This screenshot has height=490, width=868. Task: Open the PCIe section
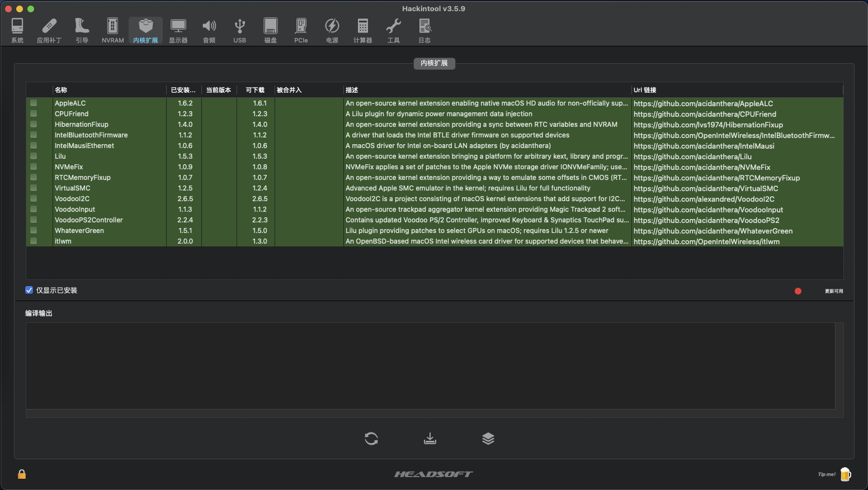pos(301,30)
